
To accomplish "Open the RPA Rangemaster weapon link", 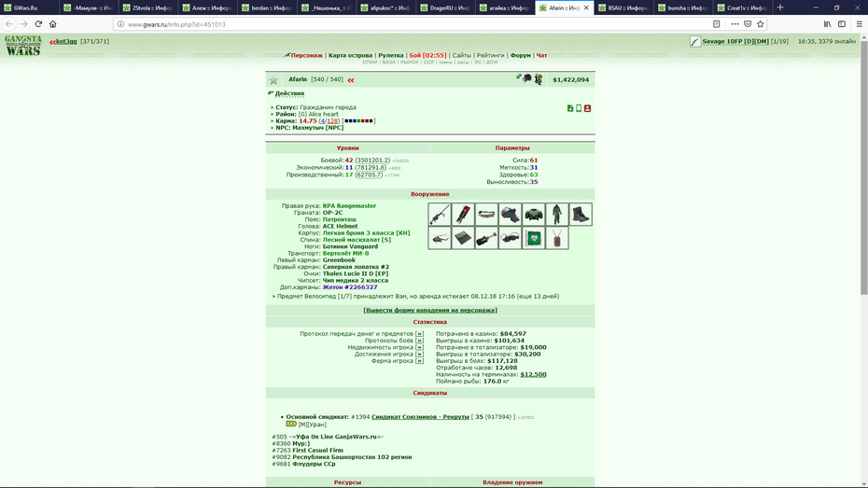I will (x=349, y=206).
